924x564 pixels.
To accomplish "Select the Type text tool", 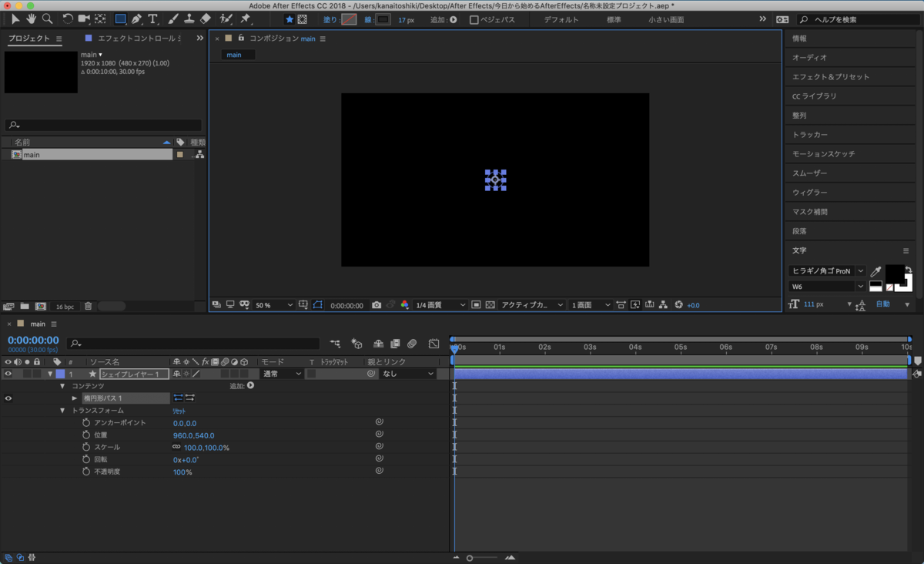I will (153, 18).
